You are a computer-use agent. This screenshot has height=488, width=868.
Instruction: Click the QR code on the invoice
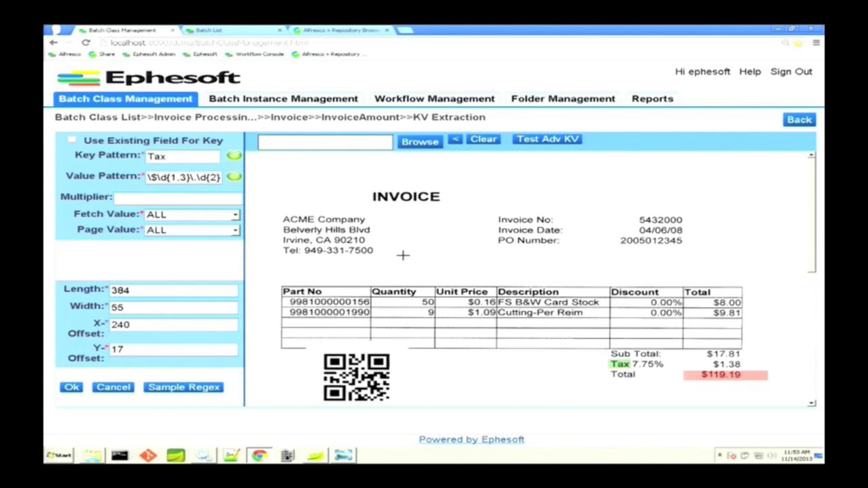coord(356,377)
